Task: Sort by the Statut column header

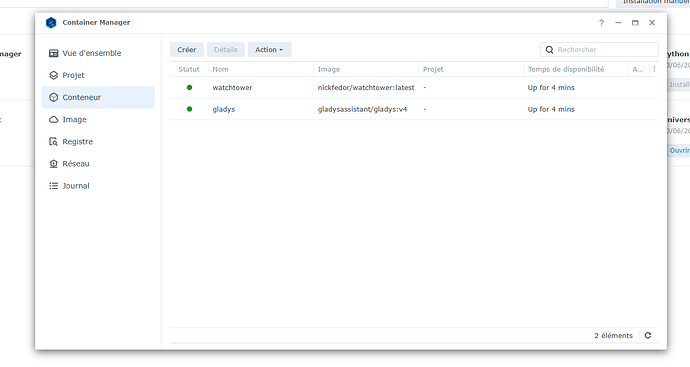Action: tap(189, 69)
